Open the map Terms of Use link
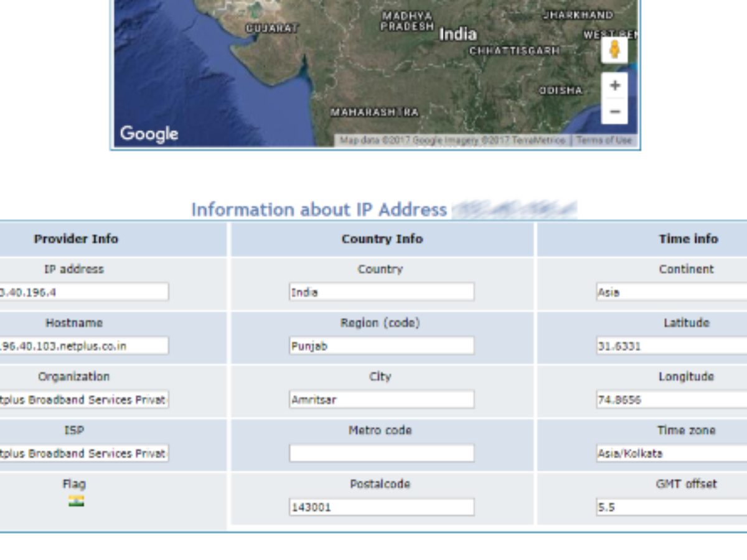Viewport: 747px width, 560px height. point(604,141)
